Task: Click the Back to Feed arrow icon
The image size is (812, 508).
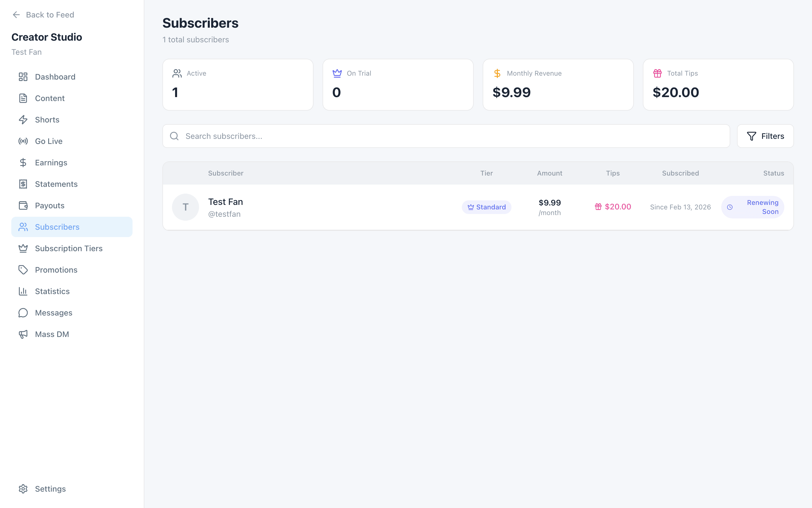Action: [16, 15]
